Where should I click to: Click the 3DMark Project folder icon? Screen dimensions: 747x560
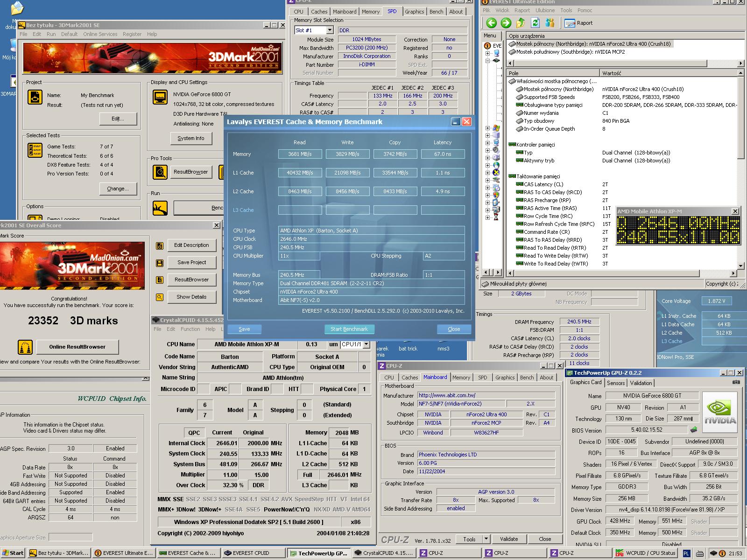35,97
